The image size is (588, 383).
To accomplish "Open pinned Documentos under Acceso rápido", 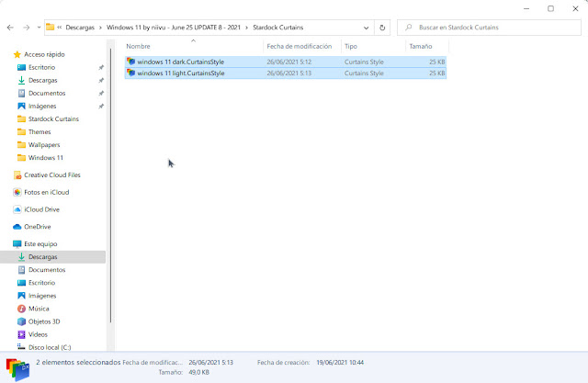I will click(x=47, y=94).
